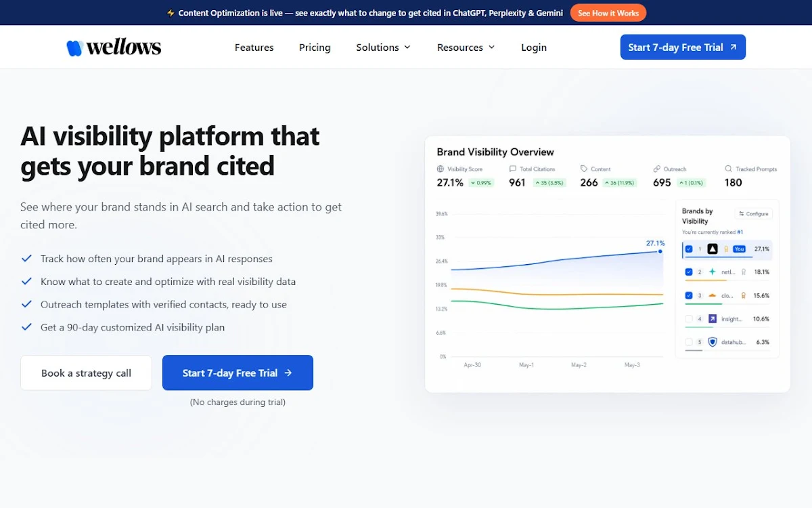The height and width of the screenshot is (508, 812).
Task: Uncheck the clo... brand checkbox
Action: (x=689, y=295)
